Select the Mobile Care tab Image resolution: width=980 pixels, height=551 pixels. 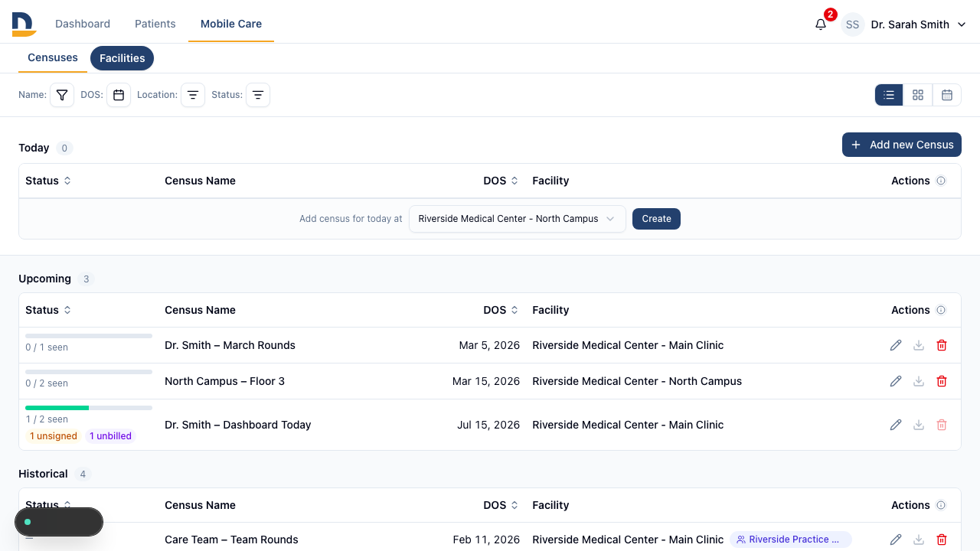coord(231,24)
